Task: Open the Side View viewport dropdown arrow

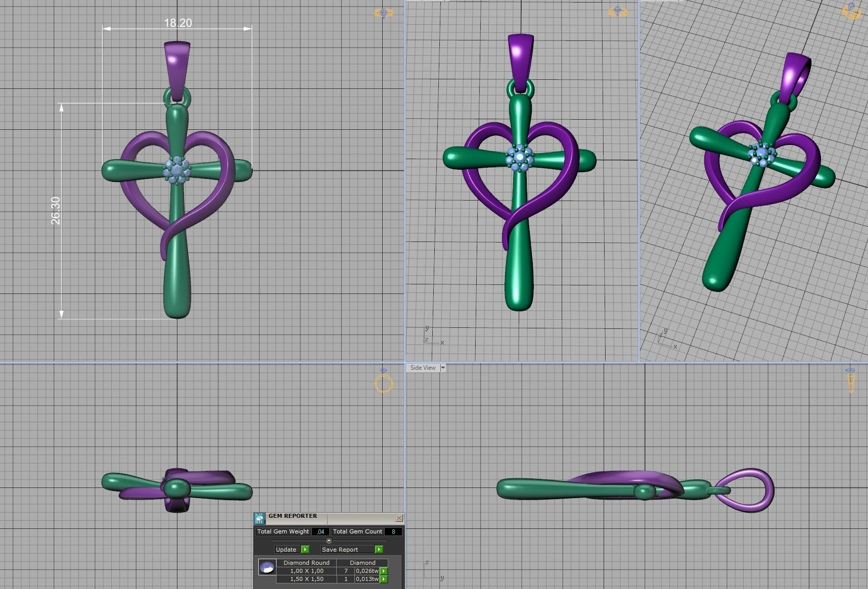Action: [443, 368]
